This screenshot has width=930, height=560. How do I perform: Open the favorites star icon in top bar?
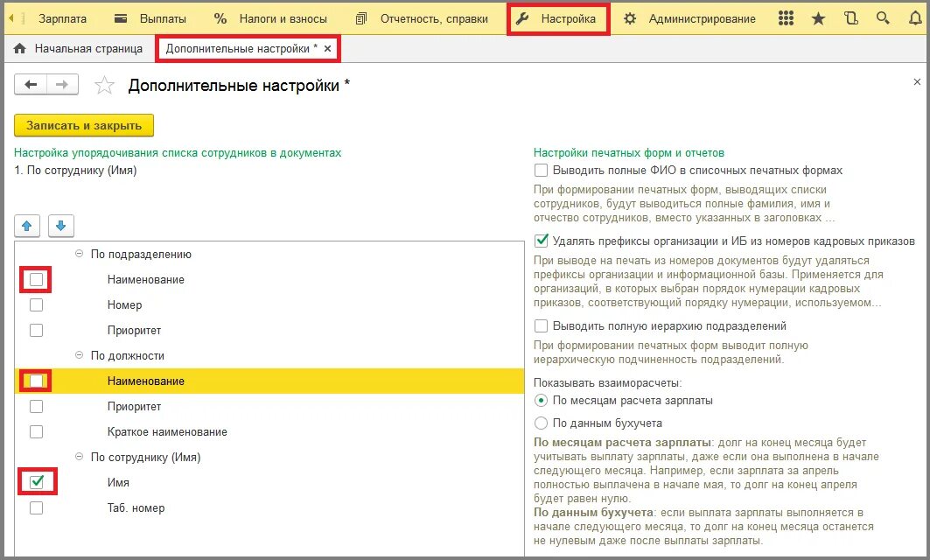tap(817, 17)
